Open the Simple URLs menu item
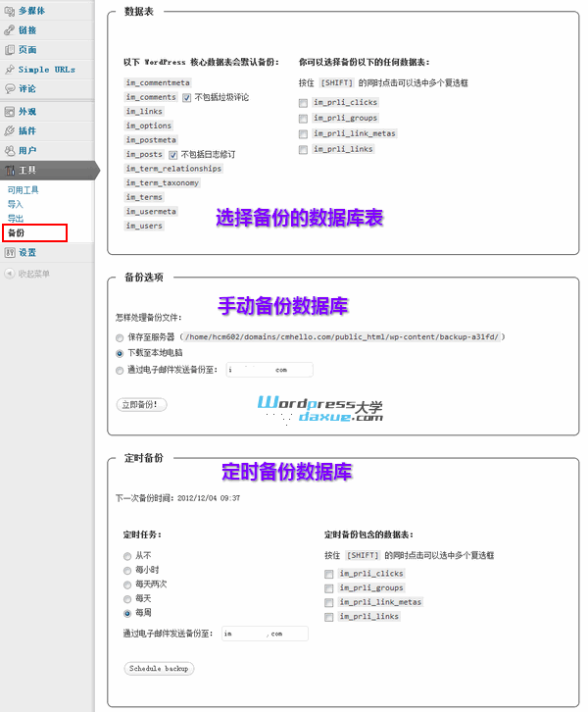The width and height of the screenshot is (588, 712). (47, 70)
